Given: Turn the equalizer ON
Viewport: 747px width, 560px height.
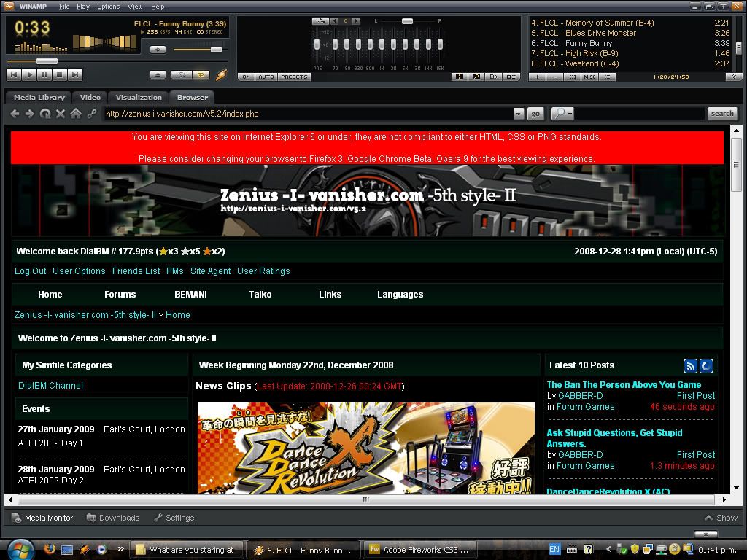Looking at the screenshot, I should pyautogui.click(x=246, y=77).
